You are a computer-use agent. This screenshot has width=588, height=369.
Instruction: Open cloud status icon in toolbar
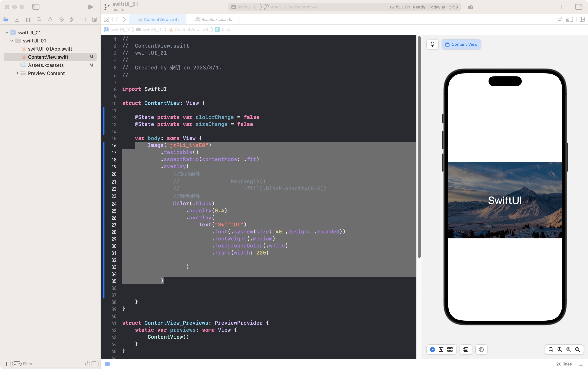coord(471,7)
